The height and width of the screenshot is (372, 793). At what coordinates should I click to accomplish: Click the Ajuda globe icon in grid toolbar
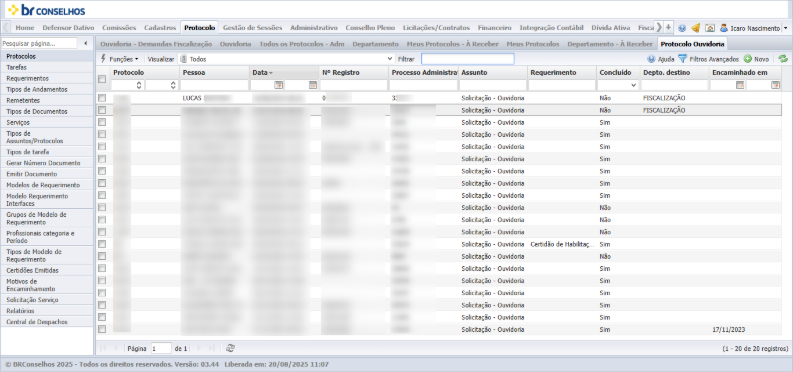(x=651, y=59)
